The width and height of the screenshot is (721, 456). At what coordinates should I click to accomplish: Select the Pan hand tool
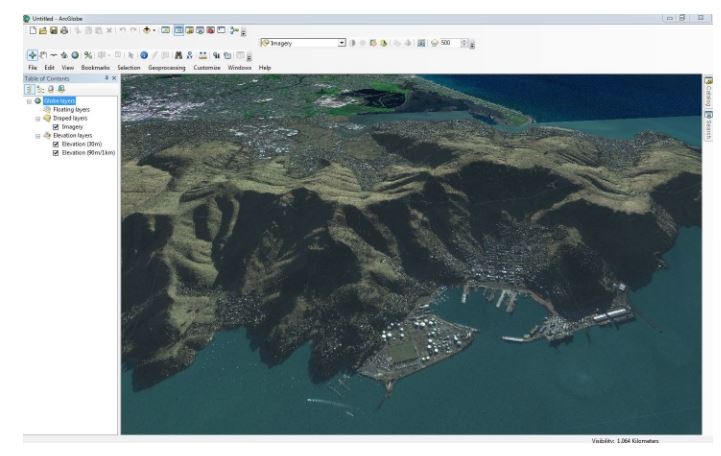(x=43, y=55)
